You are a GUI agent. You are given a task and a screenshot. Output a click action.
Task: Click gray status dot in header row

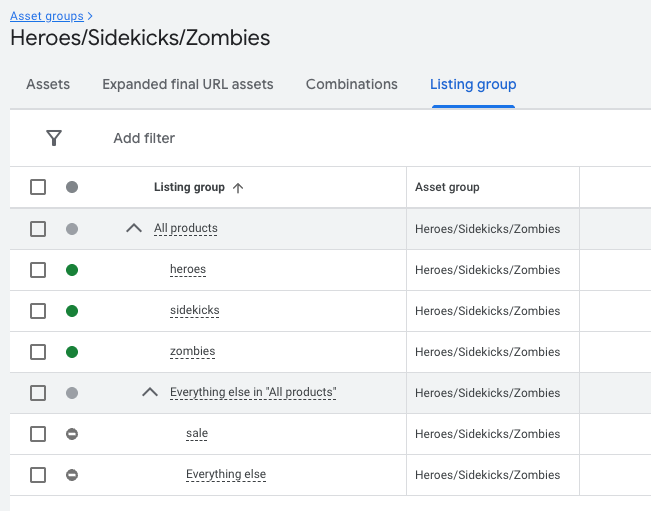[x=72, y=187]
